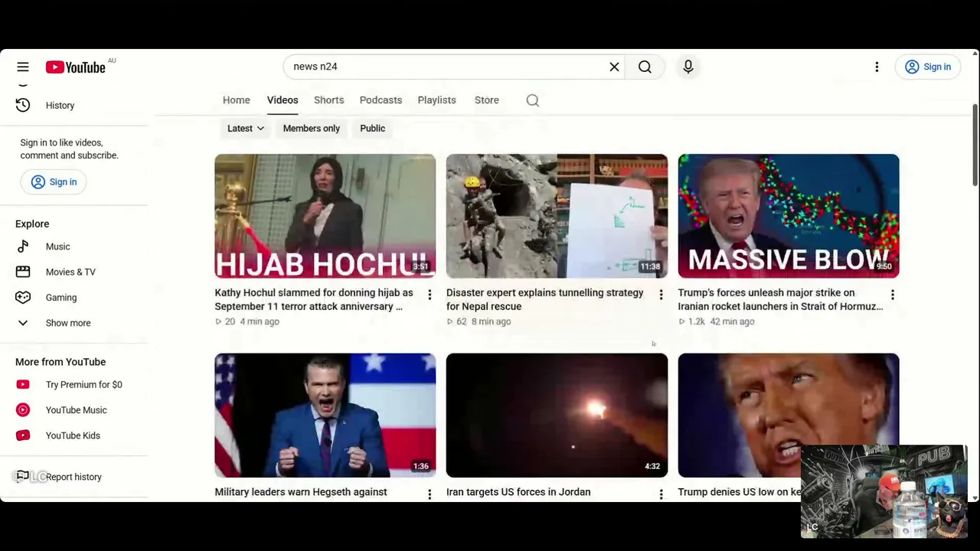
Task: Play the MASSIVE BLOW video thumbnail
Action: tap(789, 216)
